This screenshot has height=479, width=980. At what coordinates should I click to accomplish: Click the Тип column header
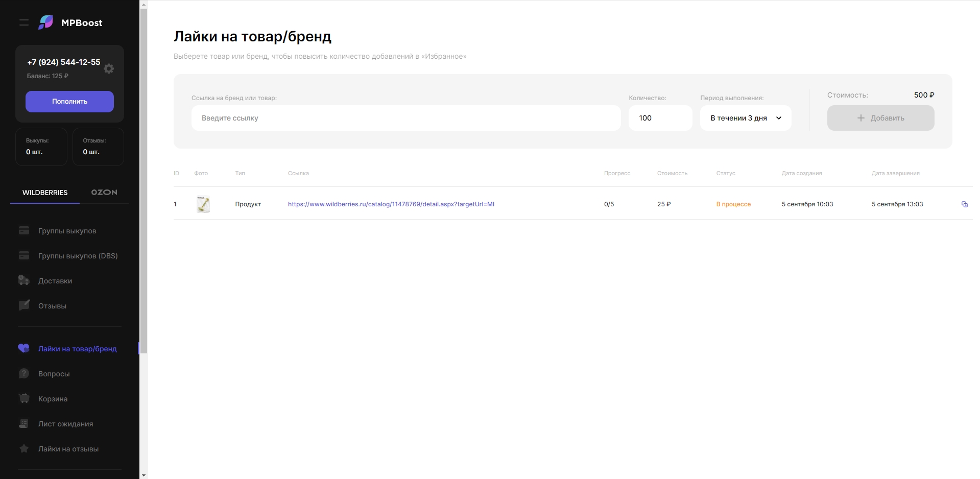click(x=240, y=173)
